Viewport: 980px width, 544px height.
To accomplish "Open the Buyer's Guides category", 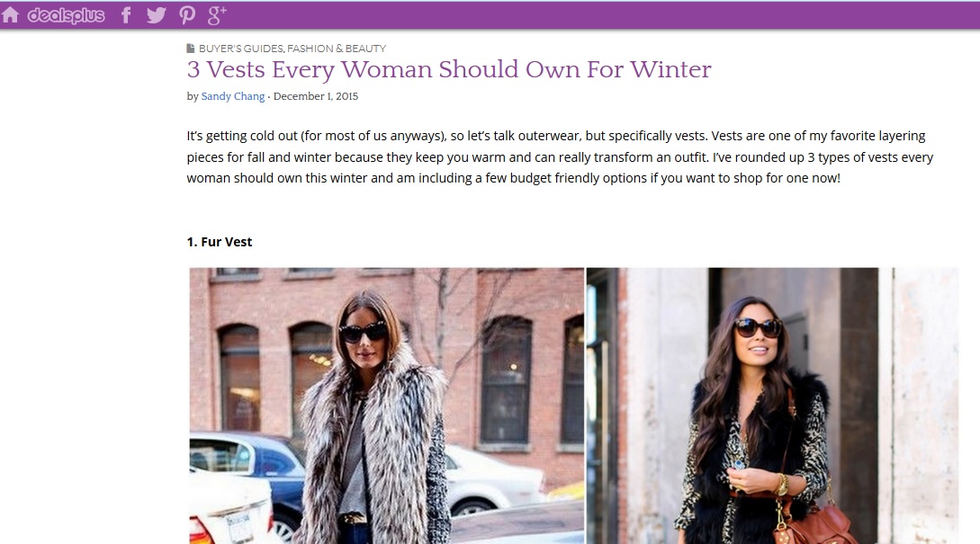I will tap(241, 48).
